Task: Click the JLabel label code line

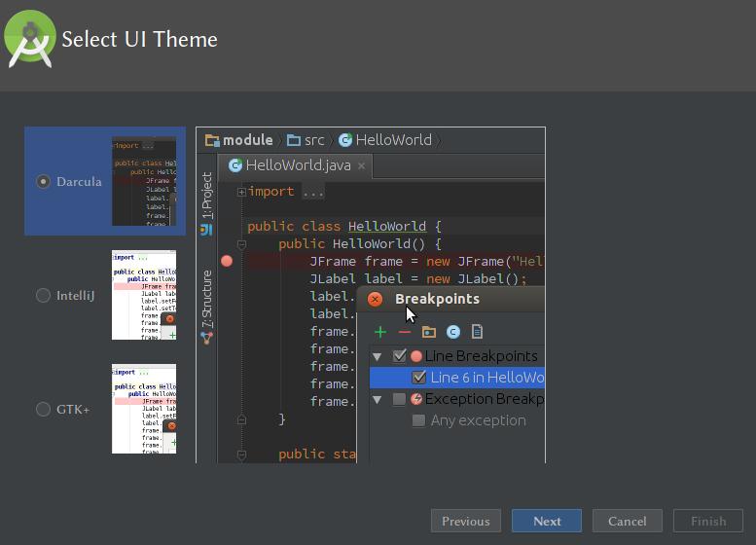Action: (x=418, y=278)
